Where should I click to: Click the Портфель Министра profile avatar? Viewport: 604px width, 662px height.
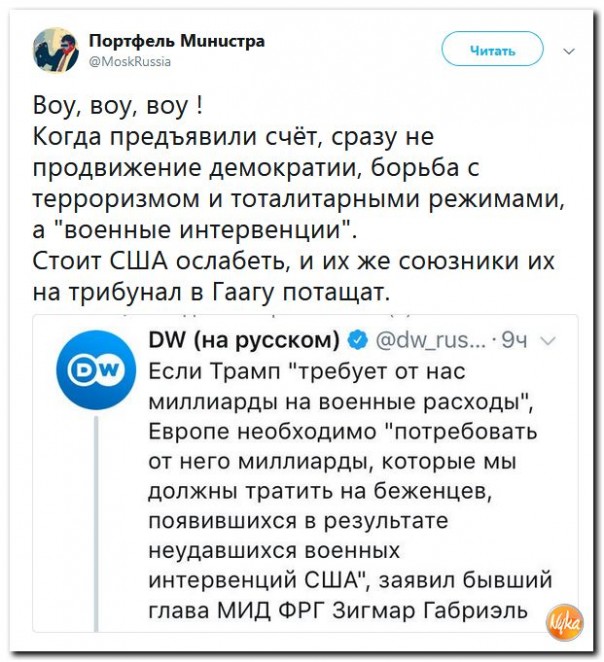(54, 49)
